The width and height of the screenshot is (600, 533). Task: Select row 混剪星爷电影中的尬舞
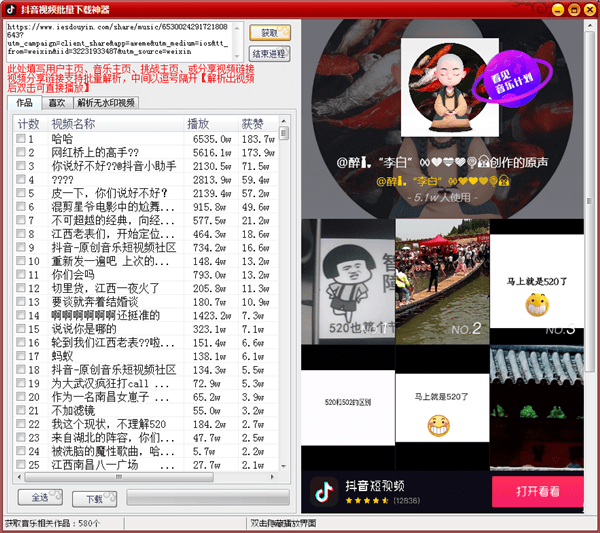coord(145,207)
